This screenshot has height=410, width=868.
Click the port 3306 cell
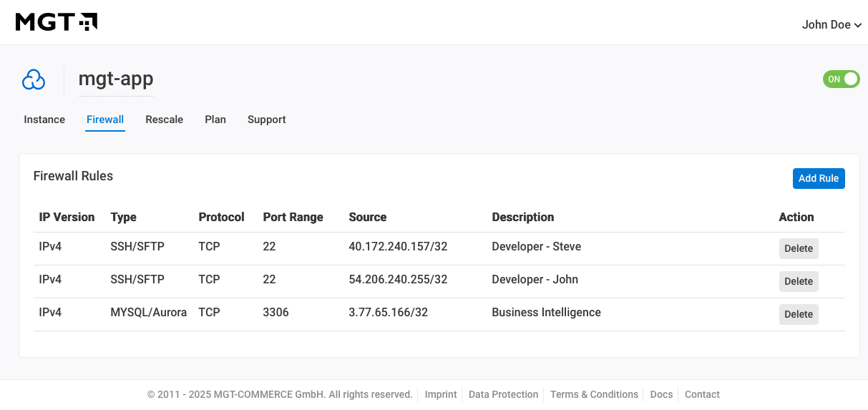coord(275,313)
